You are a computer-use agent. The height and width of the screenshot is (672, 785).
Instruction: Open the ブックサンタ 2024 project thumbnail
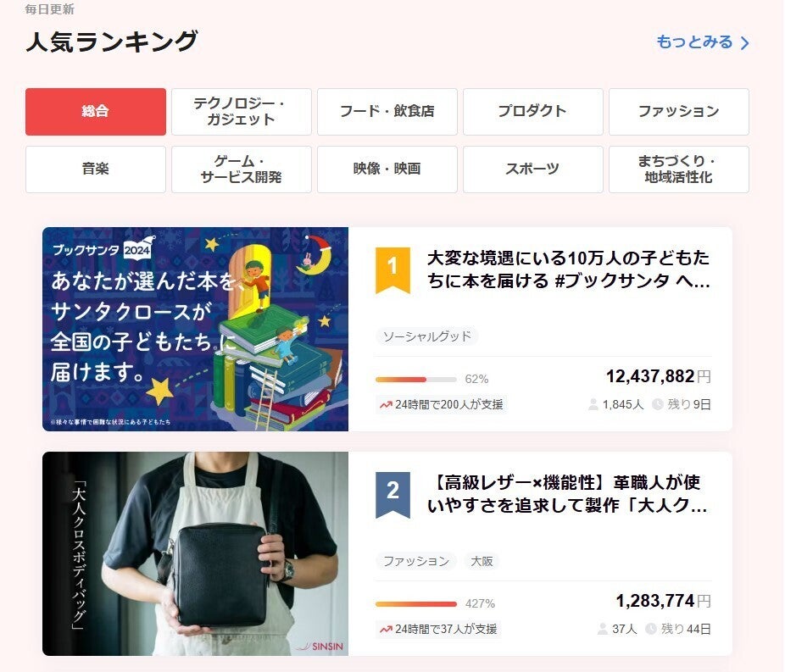[x=195, y=330]
